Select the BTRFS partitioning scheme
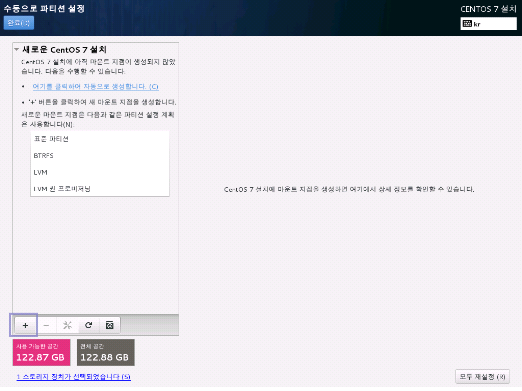This screenshot has height=391, width=522. point(100,156)
